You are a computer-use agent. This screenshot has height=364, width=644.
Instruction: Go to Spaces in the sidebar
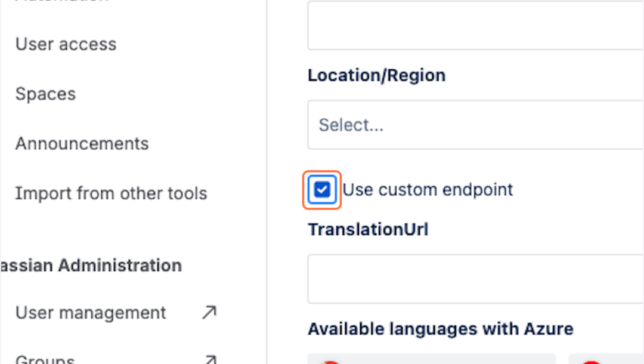45,94
